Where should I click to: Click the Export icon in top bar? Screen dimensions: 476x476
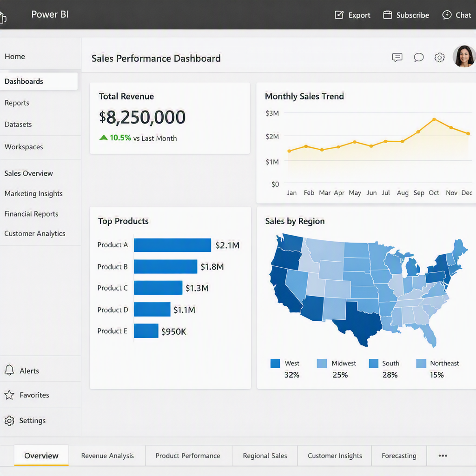click(x=339, y=15)
